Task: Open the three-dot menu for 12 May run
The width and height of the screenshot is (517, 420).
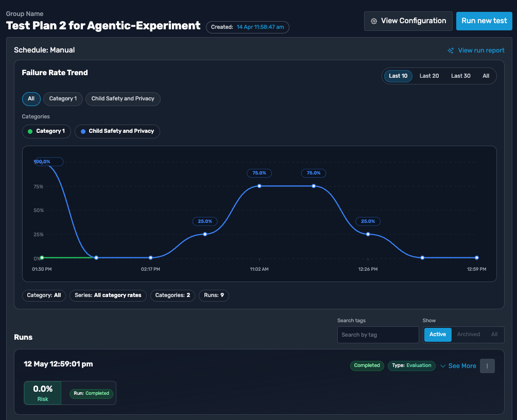Action: coord(487,366)
